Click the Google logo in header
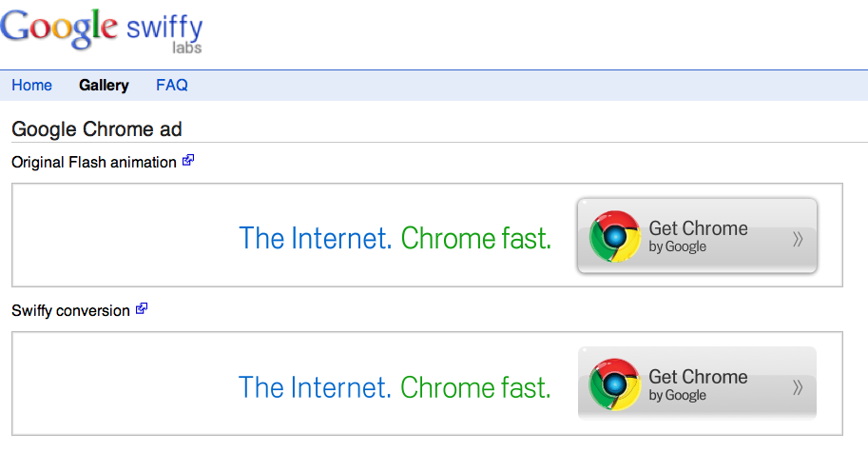The height and width of the screenshot is (452, 868). coord(59,29)
